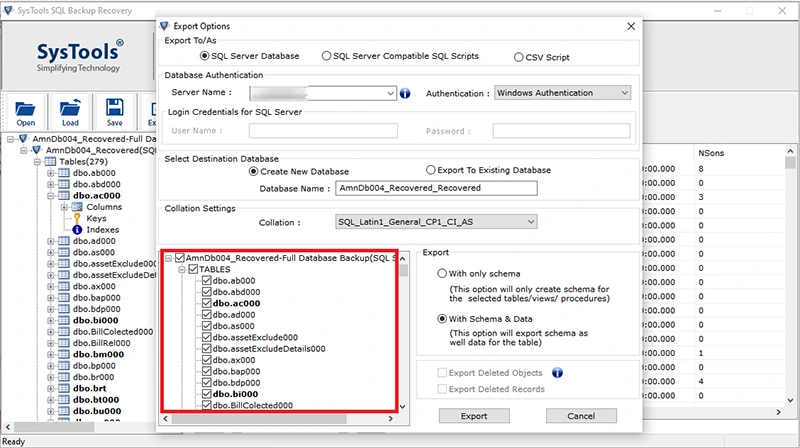Uncheck the TABLES checkbox in export tree
Viewport: 800px width, 448px height.
click(x=193, y=269)
